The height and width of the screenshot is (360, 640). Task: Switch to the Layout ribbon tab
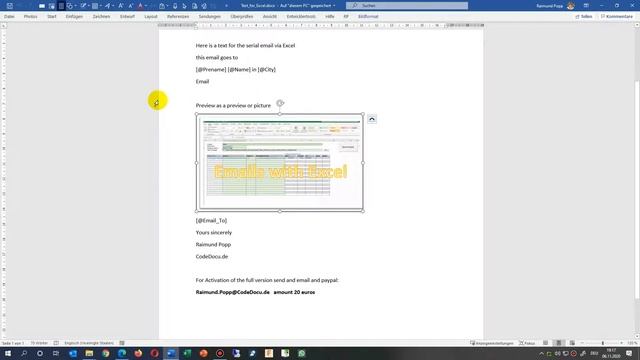point(151,16)
